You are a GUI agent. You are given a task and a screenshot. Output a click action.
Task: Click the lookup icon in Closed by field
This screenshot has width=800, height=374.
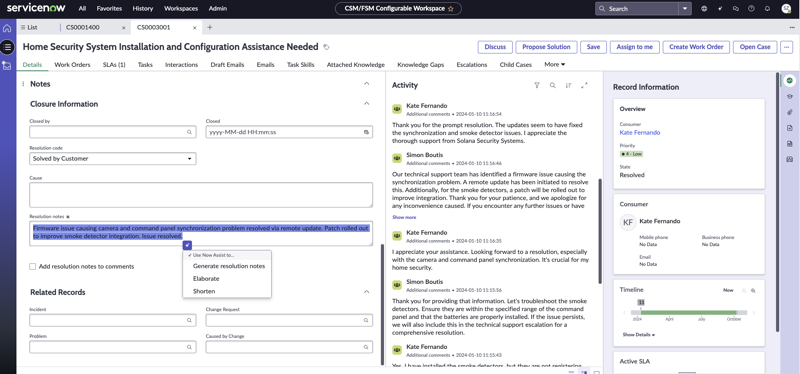(189, 132)
